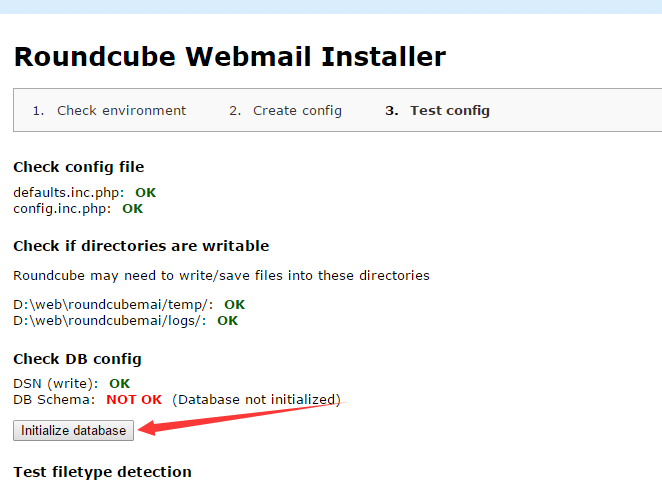Click the Check DB config heading
The height and width of the screenshot is (486, 662).
pos(77,359)
